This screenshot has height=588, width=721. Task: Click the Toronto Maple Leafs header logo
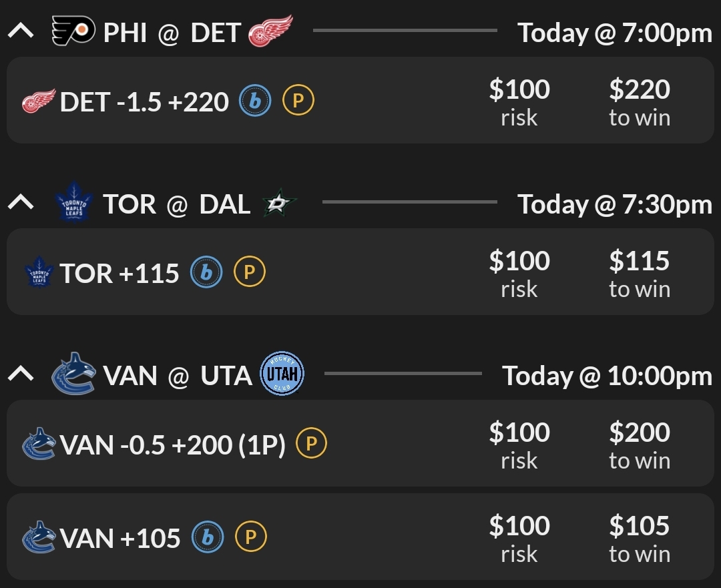pos(75,203)
